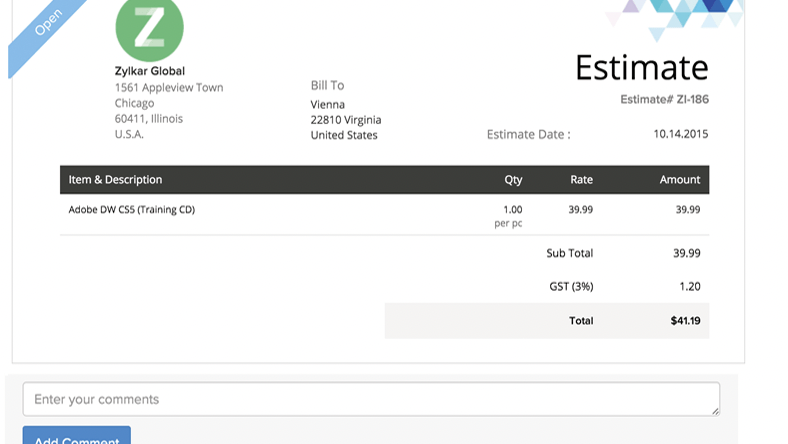Click the comment box resize handle
Screen dimensions: 788x444
point(714,410)
